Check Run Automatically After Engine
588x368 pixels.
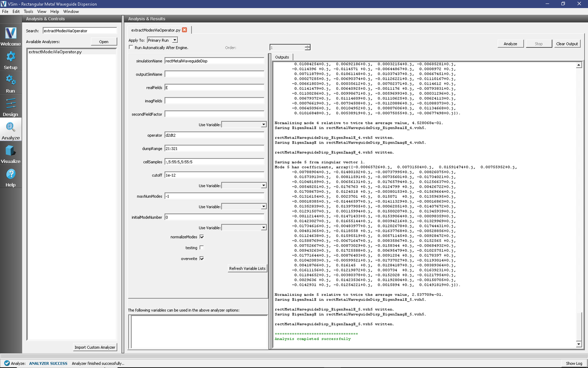(x=131, y=47)
